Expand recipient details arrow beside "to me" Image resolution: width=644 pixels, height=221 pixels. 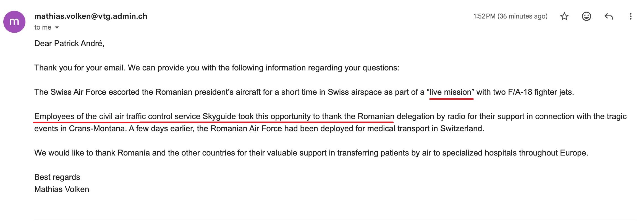point(57,28)
